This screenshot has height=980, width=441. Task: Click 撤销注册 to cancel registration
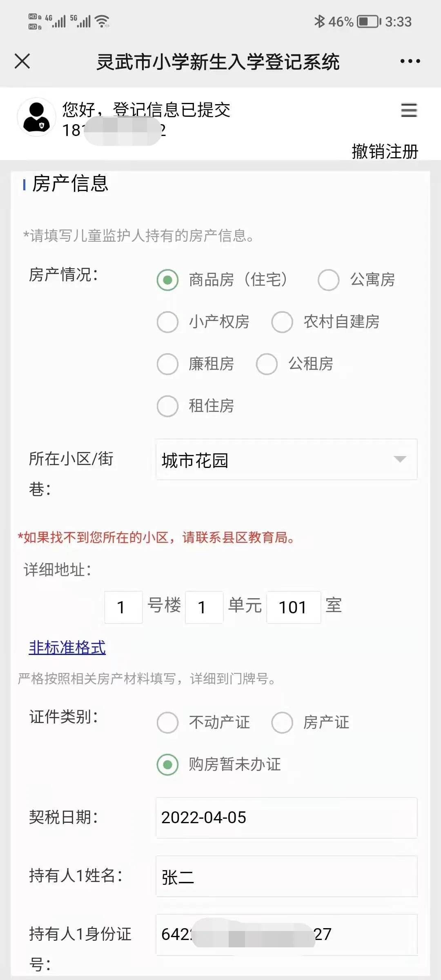click(385, 151)
